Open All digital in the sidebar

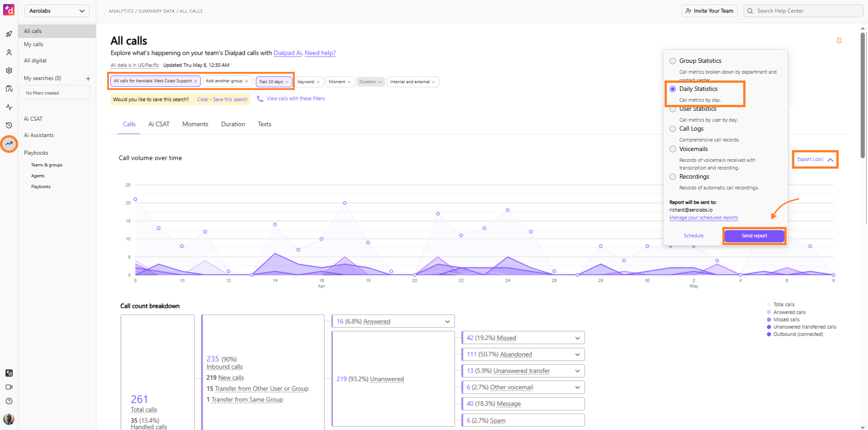point(35,61)
